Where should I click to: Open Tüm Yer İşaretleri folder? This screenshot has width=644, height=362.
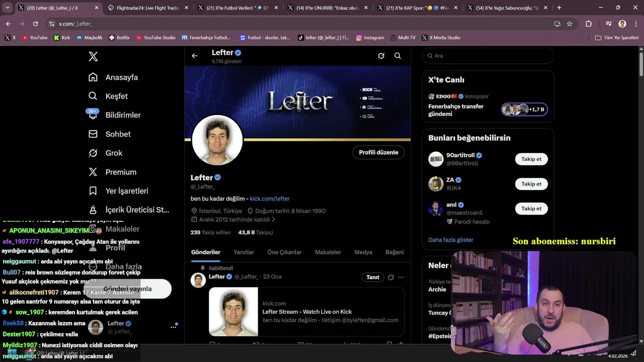(617, 38)
